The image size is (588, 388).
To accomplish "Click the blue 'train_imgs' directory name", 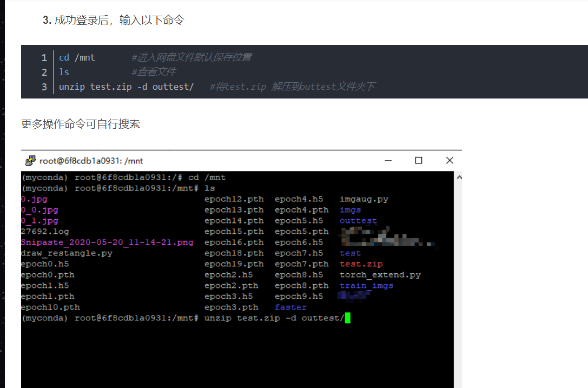I will 366,286.
